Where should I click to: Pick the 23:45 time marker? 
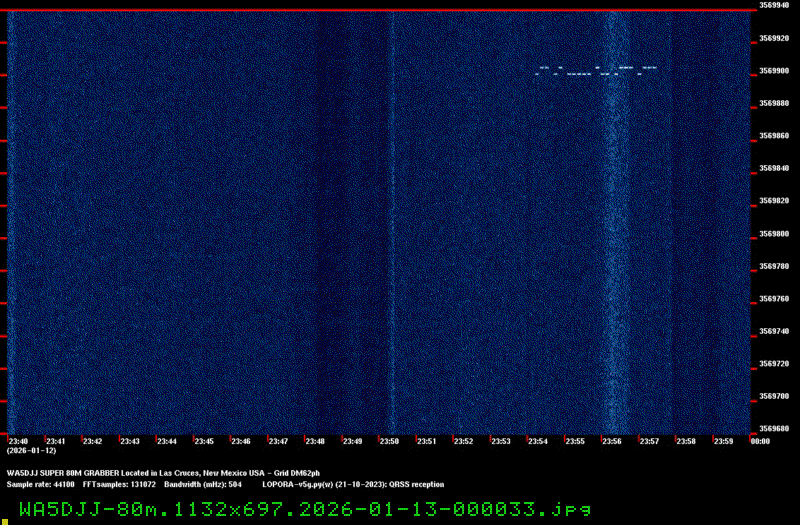point(204,441)
